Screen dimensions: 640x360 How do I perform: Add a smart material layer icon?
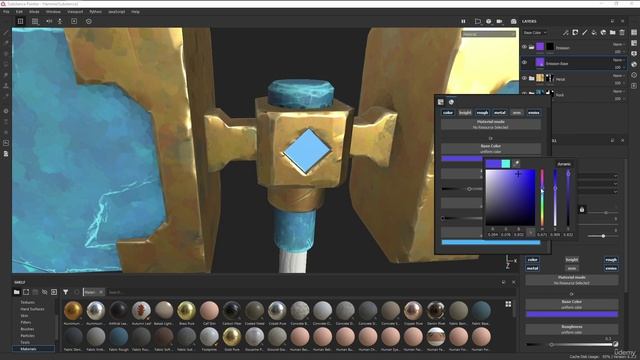click(x=603, y=33)
